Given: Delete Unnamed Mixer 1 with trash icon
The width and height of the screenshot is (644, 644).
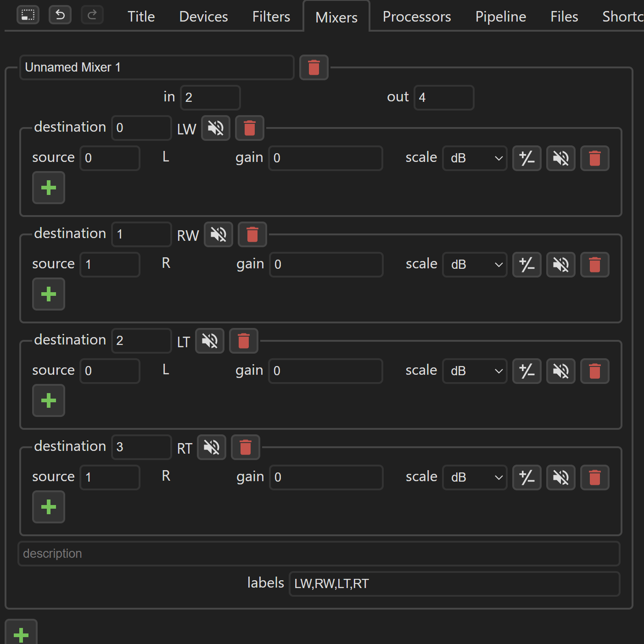Looking at the screenshot, I should [314, 67].
